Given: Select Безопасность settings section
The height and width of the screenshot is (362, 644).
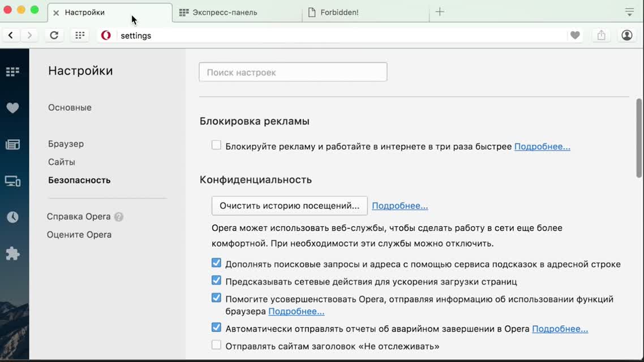Looking at the screenshot, I should point(79,180).
